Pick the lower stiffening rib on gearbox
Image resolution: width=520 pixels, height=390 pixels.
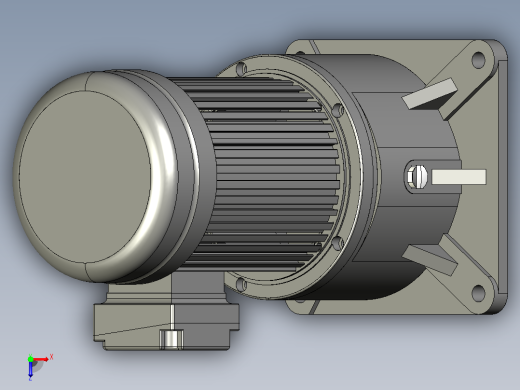[431, 259]
